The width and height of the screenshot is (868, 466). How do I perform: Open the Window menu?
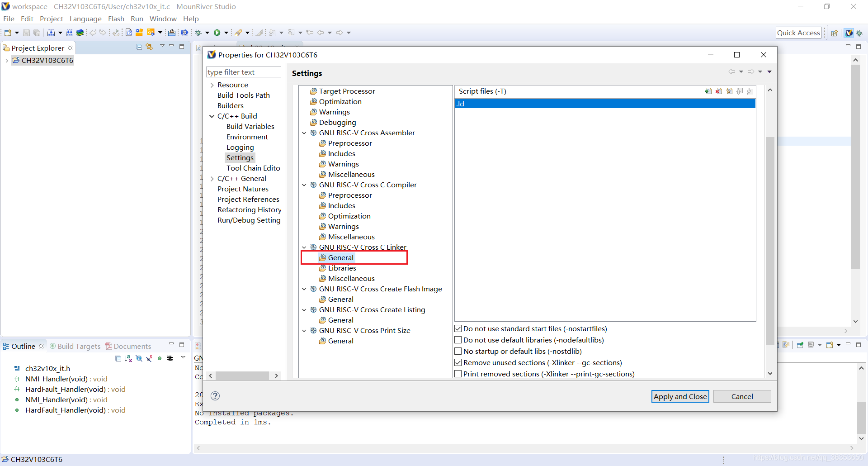(x=163, y=19)
